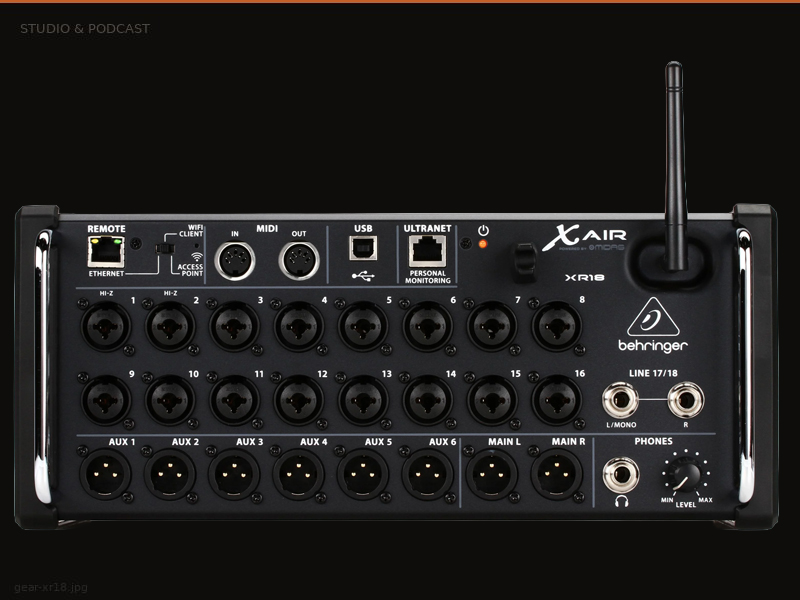
Task: Click the AUX 3 XLR output
Action: (235, 474)
